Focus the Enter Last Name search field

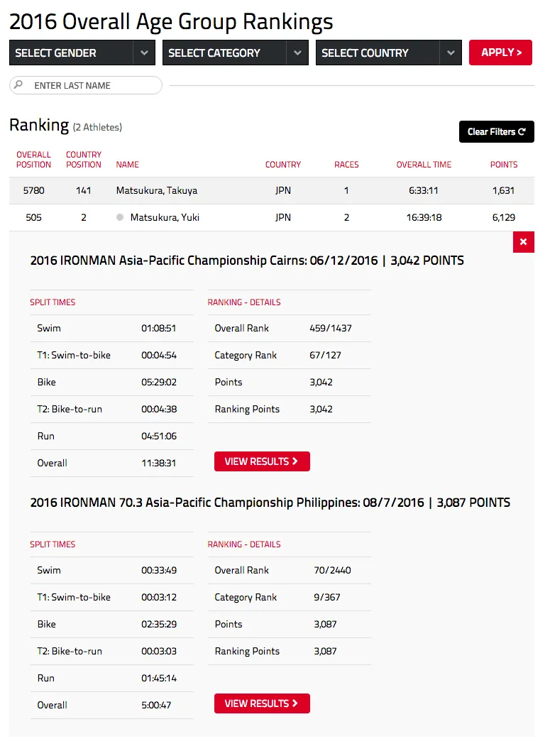coord(92,85)
